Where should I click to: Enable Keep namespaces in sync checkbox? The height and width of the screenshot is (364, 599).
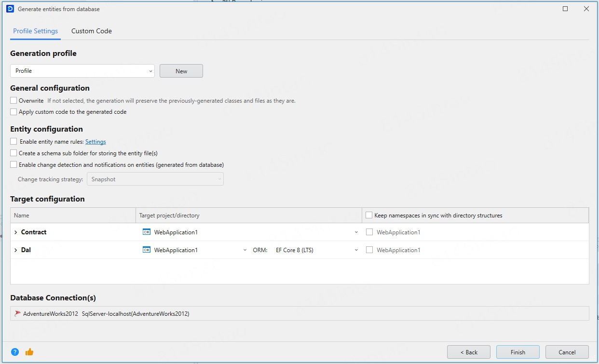[369, 216]
